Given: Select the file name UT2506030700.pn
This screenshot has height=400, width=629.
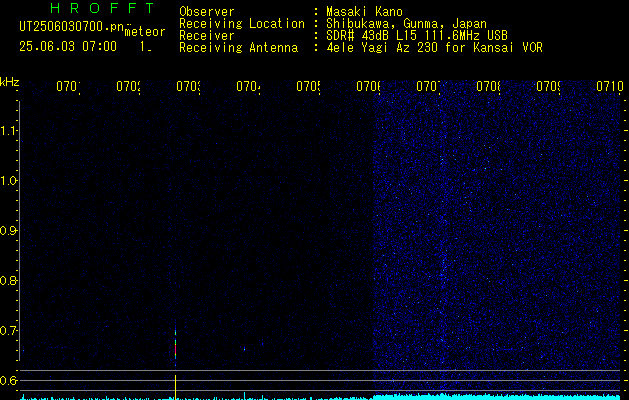Looking at the screenshot, I should coord(72,27).
